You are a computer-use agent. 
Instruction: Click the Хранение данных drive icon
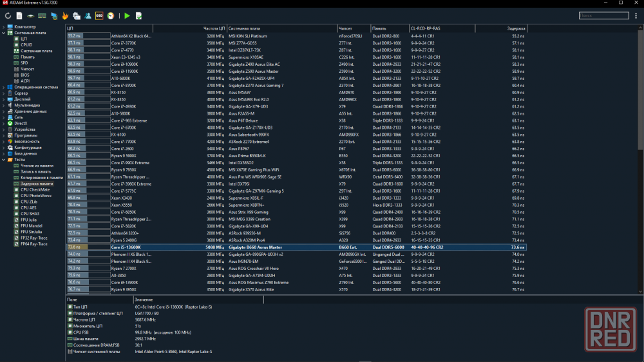pyautogui.click(x=10, y=111)
